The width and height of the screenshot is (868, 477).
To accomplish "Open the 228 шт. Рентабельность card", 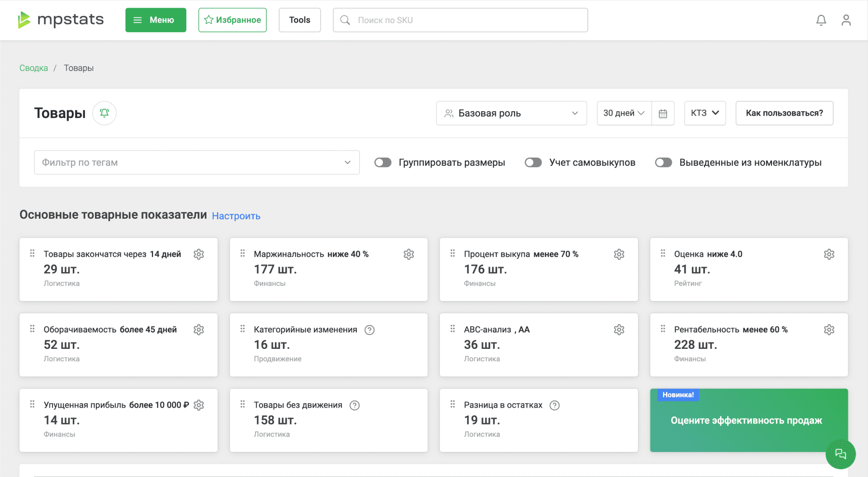I will (x=749, y=345).
